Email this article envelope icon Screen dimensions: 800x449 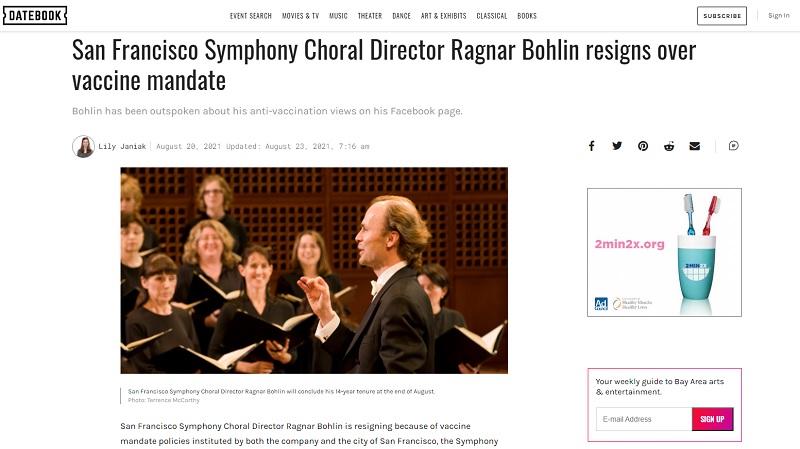pyautogui.click(x=694, y=146)
